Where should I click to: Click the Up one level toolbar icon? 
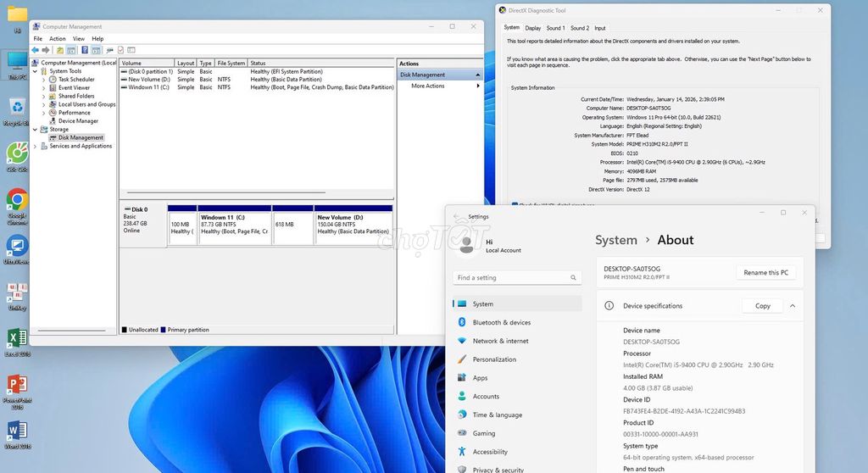[x=60, y=50]
